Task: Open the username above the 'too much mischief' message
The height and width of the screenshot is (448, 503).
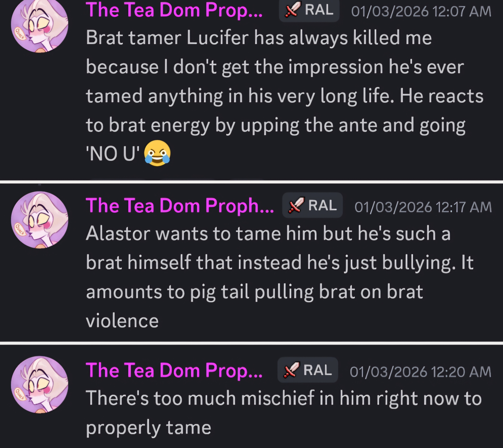Action: tap(174, 370)
